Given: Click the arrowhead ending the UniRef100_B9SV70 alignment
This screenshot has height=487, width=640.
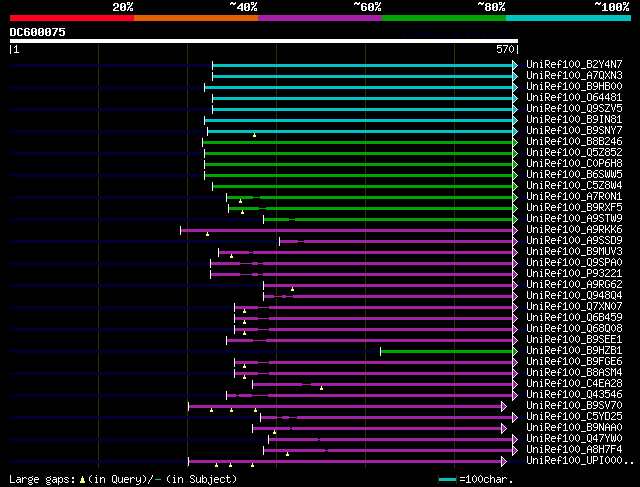Looking at the screenshot, I should (x=504, y=407).
